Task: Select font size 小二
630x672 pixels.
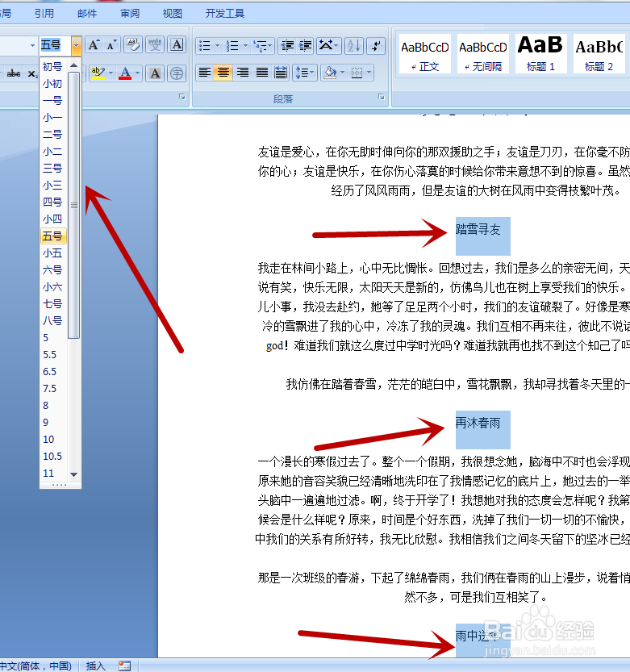Action: tap(53, 152)
